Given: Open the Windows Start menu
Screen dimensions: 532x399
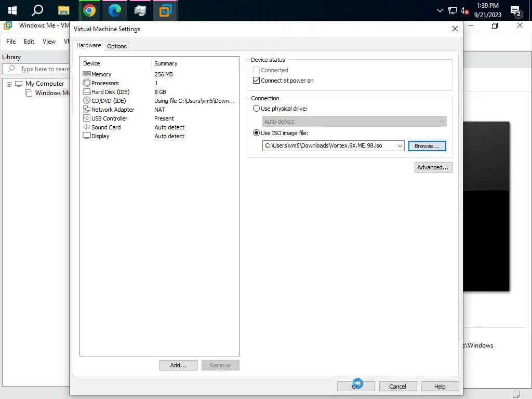Looking at the screenshot, I should (x=12, y=10).
